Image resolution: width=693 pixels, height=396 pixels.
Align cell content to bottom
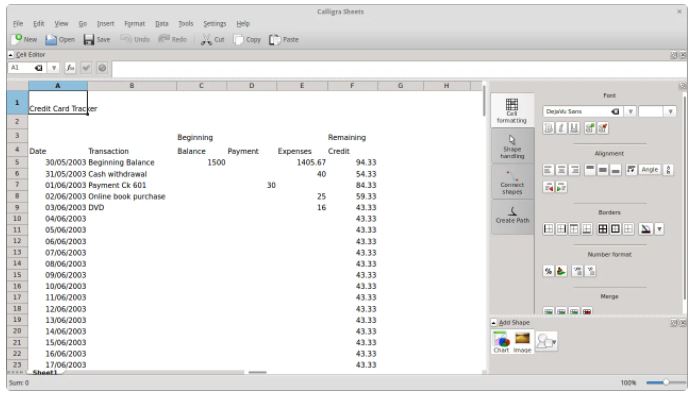[x=616, y=170]
